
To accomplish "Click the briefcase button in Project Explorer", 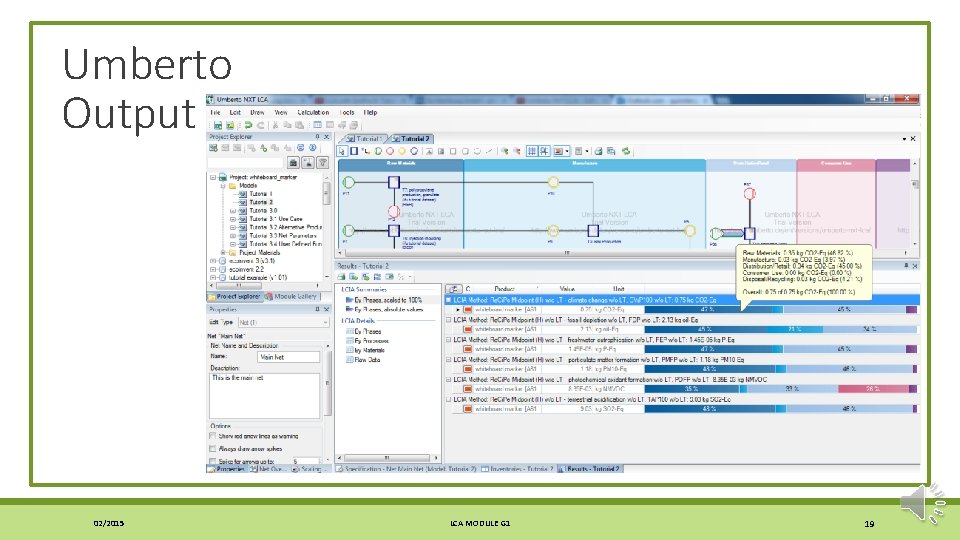I will 293,162.
